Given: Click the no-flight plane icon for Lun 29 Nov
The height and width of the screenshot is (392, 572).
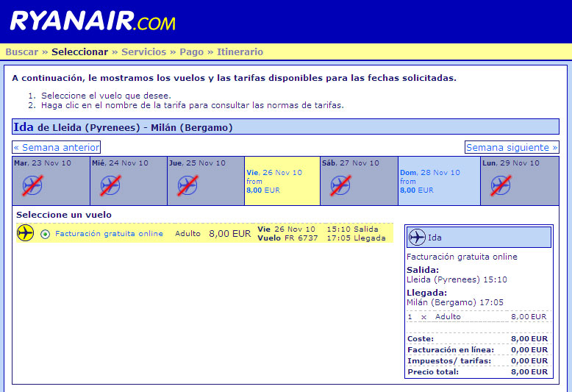Looking at the screenshot, I should pyautogui.click(x=501, y=185).
